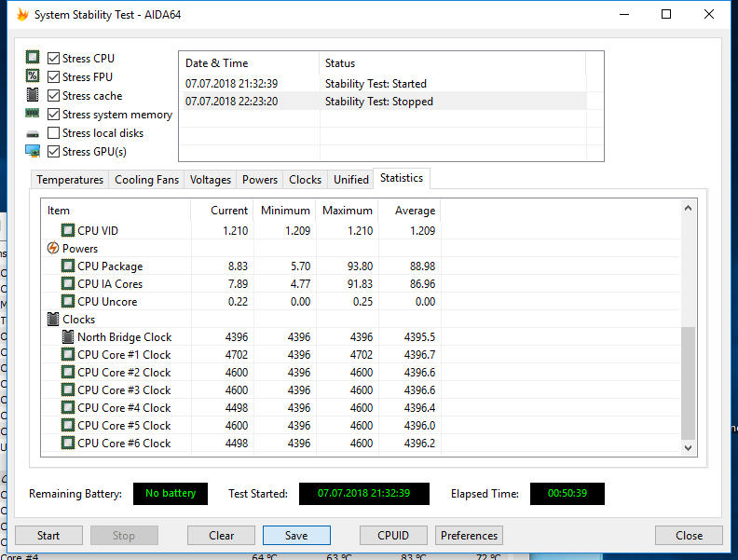Click the '07.07.2018 22:23:20' log timestamp
738x560 pixels.
click(232, 102)
